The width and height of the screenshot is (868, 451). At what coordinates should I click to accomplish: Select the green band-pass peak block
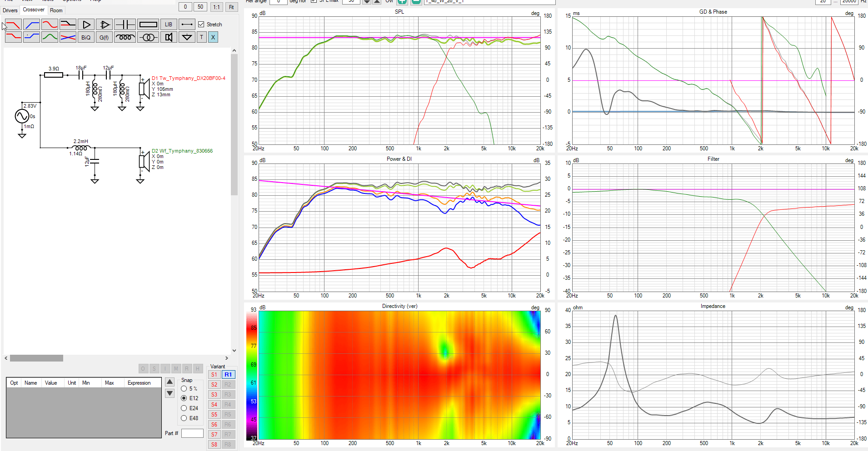pos(50,37)
